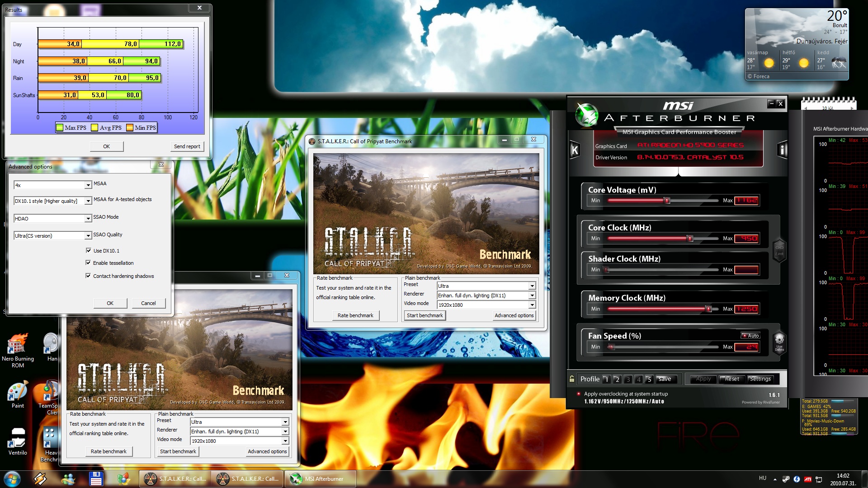Switch to MSI Afterburner taskbar button

pos(321,479)
